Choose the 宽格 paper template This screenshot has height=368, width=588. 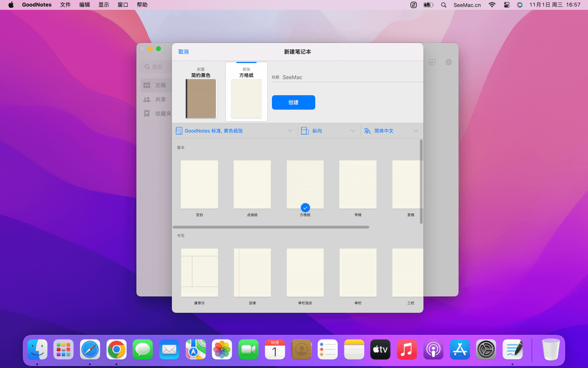click(x=407, y=188)
